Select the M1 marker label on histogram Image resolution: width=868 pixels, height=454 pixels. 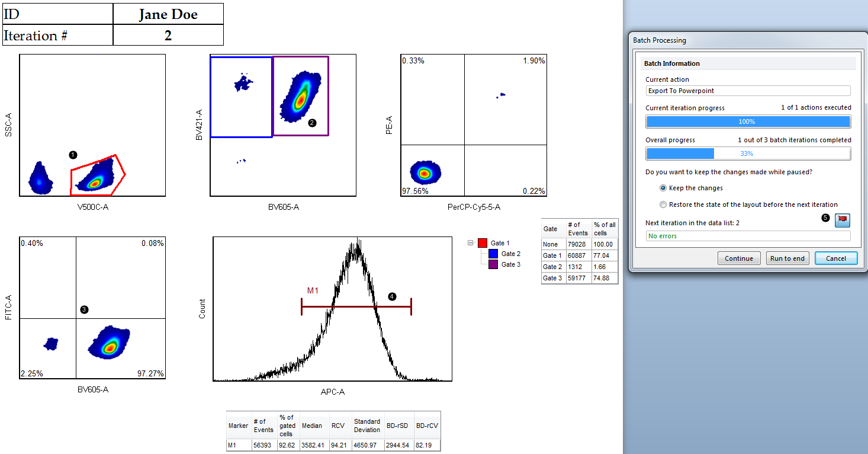pos(313,290)
